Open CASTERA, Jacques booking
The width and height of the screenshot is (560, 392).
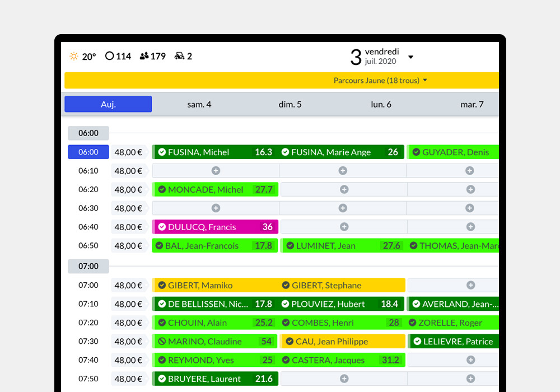coord(342,360)
